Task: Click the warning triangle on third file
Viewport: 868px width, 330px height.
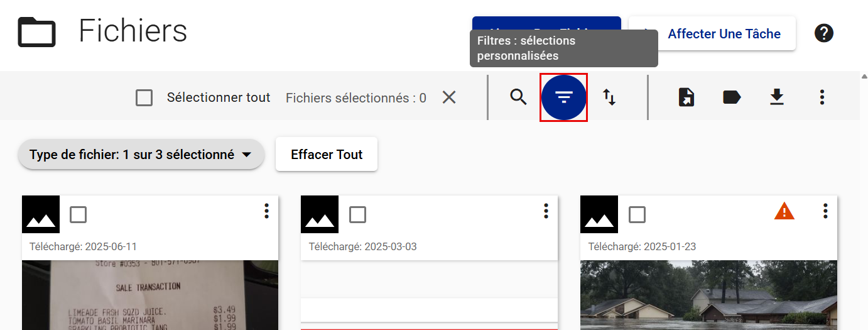Action: click(784, 212)
